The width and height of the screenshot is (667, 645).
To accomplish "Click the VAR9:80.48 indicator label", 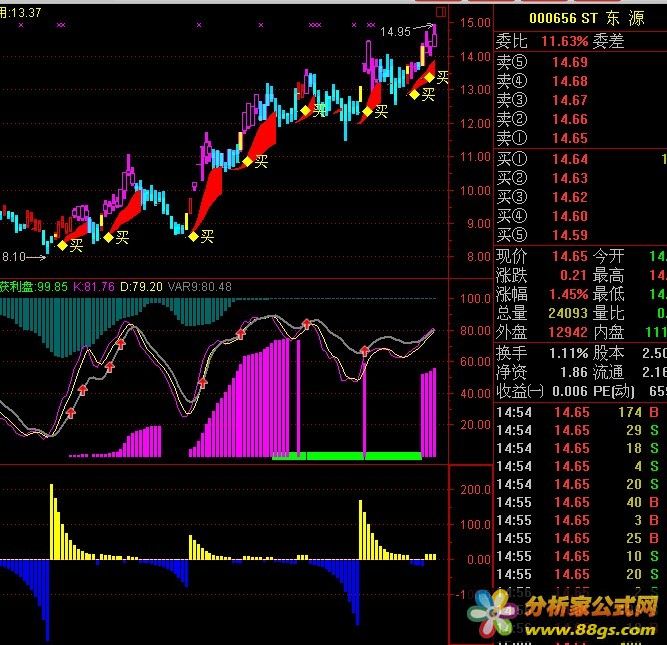I will tap(200, 286).
